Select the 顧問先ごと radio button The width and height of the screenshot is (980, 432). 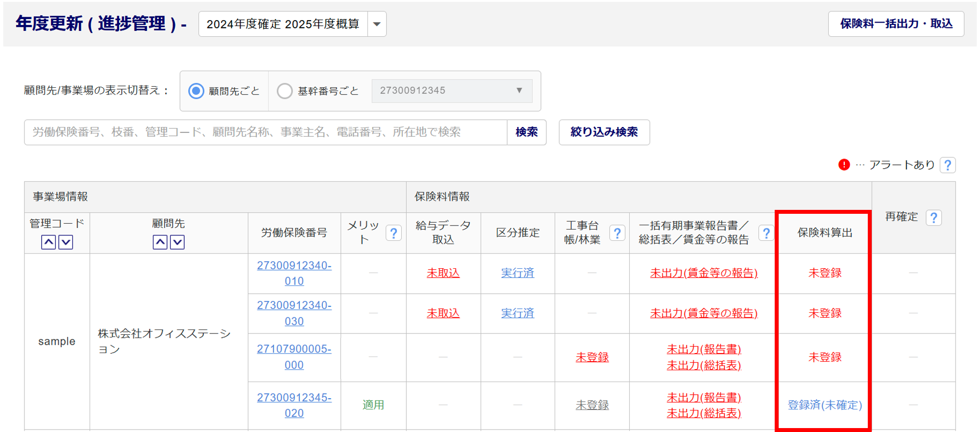tap(196, 91)
